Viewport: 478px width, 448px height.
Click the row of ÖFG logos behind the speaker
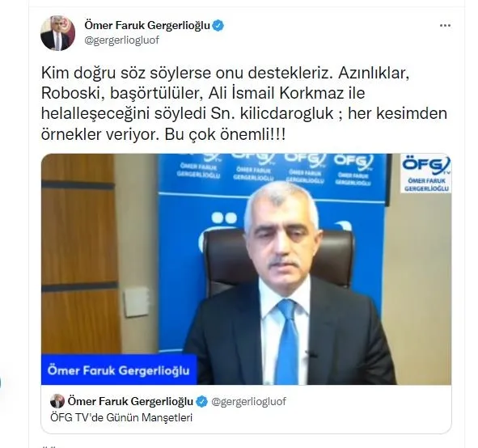tap(274, 169)
